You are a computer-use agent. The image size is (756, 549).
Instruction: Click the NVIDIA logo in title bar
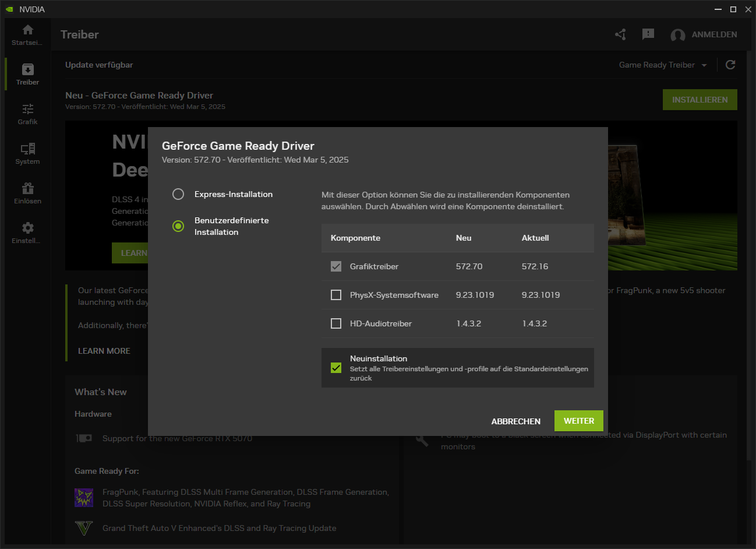pyautogui.click(x=9, y=9)
